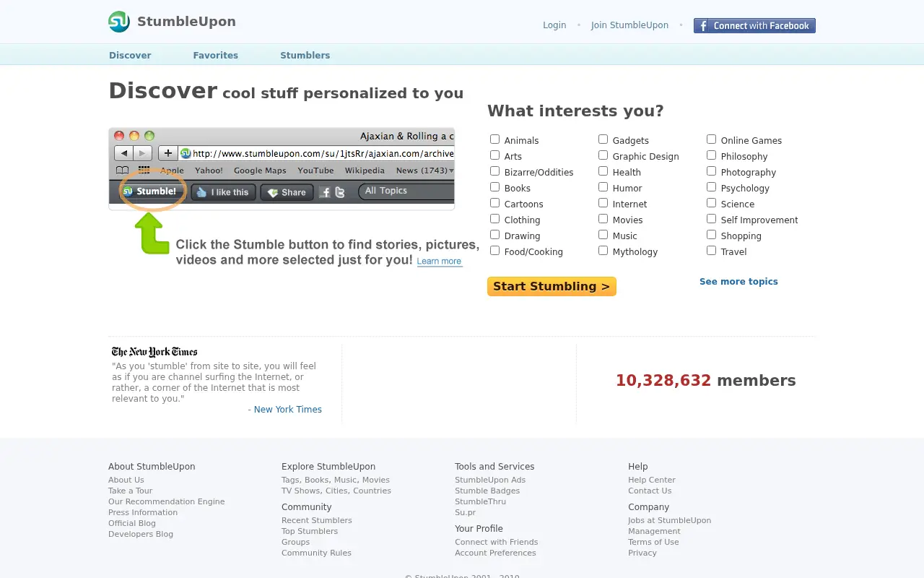924x578 pixels.
Task: Open Jobs at StumbleUpon link
Action: click(x=669, y=520)
